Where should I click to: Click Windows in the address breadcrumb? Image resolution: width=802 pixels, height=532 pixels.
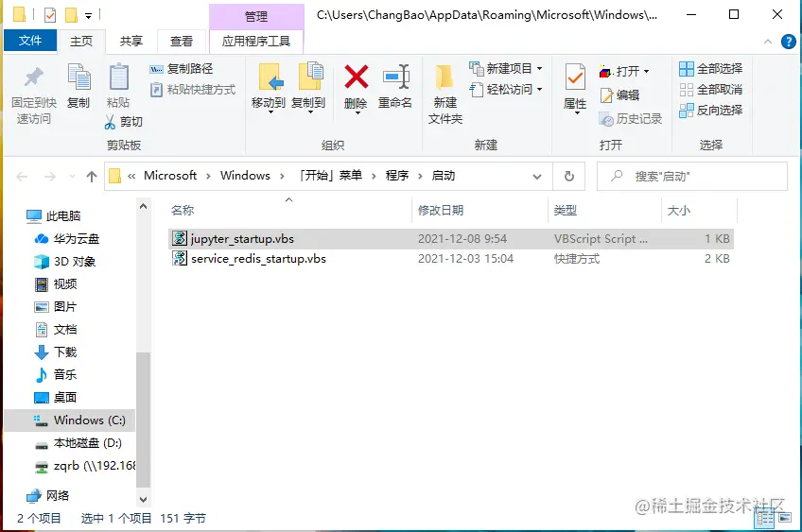245,176
